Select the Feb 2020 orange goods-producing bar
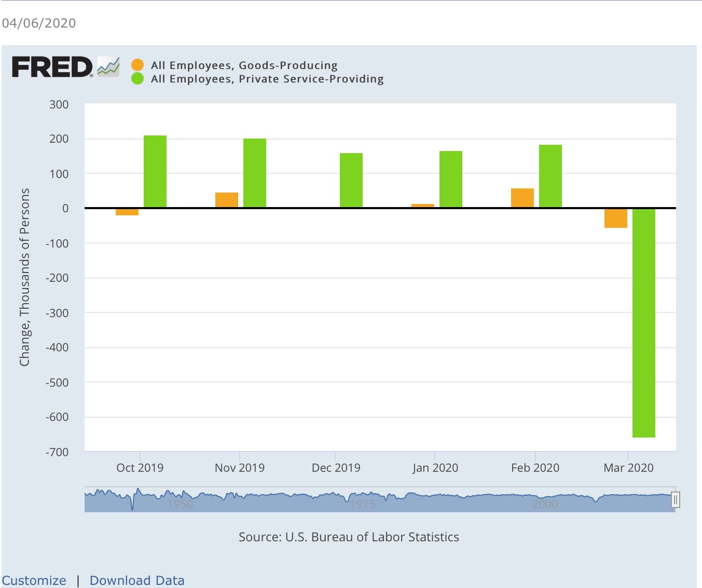Viewport: 702px width, 588px height. (522, 198)
